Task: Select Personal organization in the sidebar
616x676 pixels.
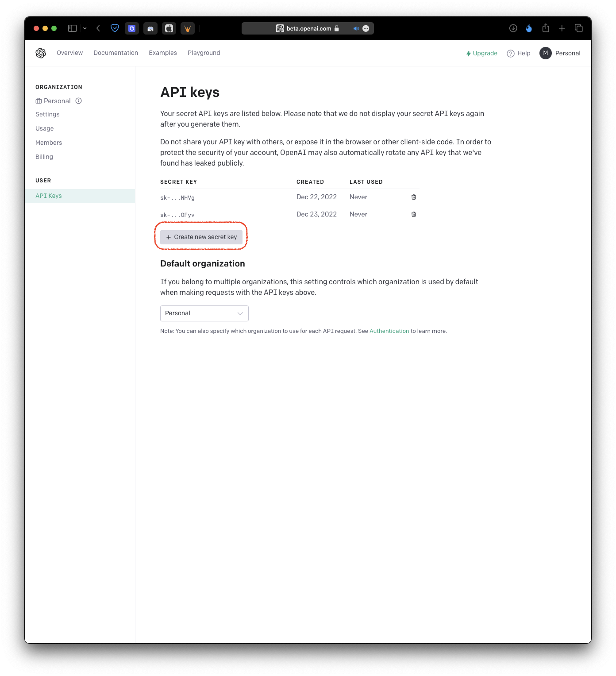Action: pyautogui.click(x=53, y=101)
